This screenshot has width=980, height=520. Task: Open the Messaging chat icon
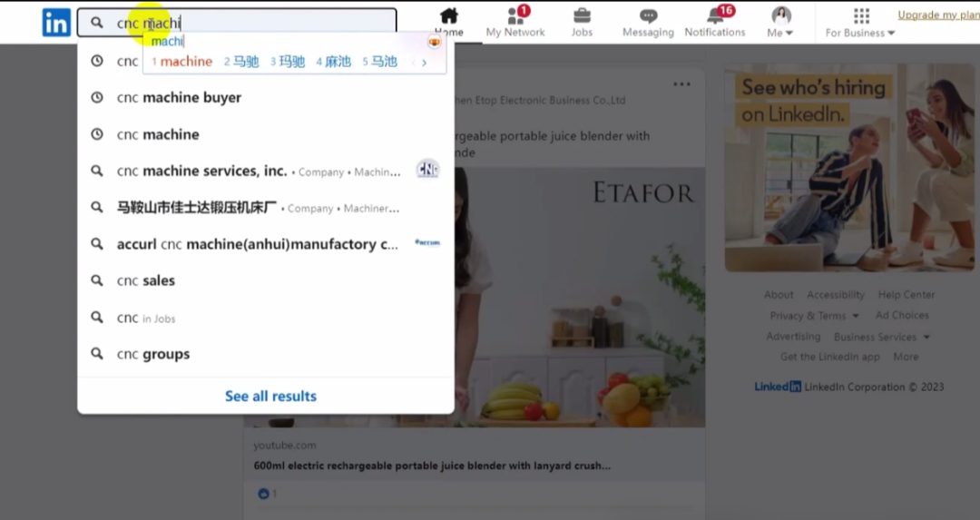click(x=648, y=15)
